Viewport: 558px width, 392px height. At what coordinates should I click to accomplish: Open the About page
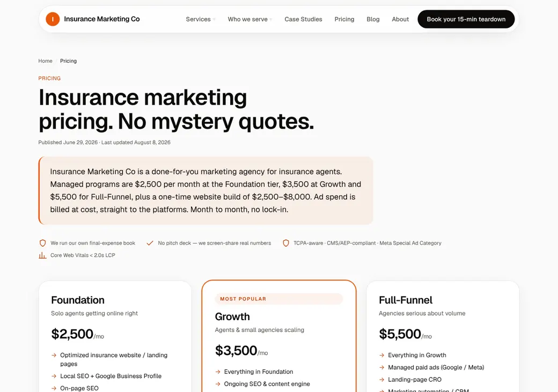(400, 19)
